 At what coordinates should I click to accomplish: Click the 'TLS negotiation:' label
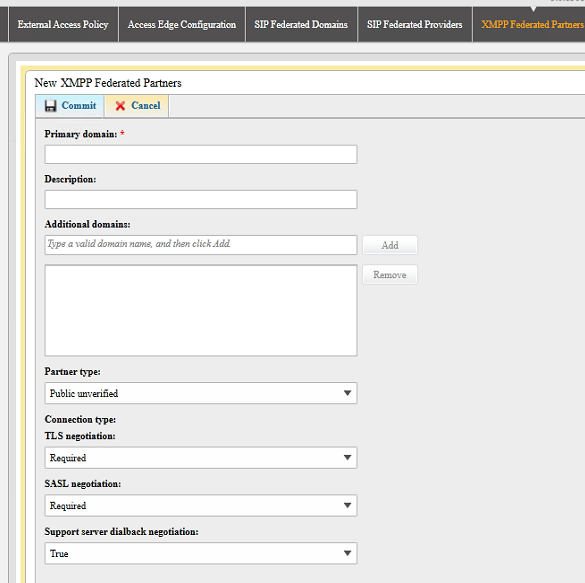80,436
